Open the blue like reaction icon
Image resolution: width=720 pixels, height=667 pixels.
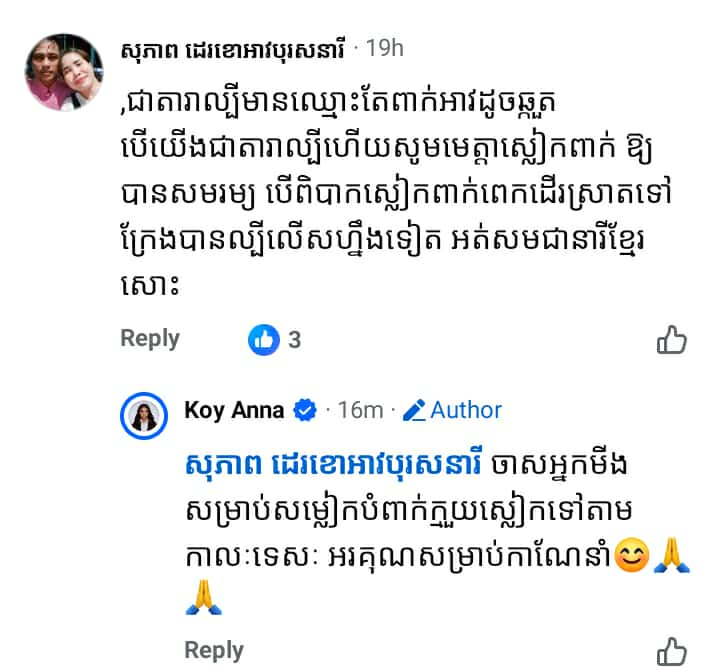coord(264,340)
